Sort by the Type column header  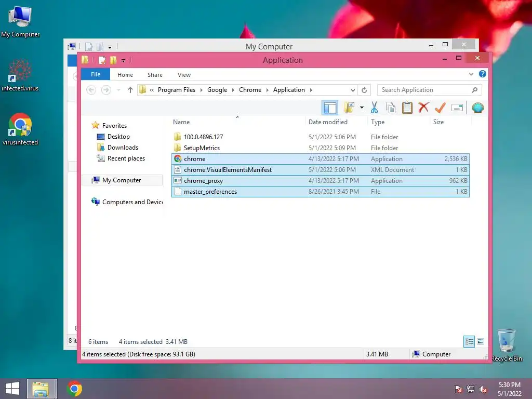tap(378, 122)
